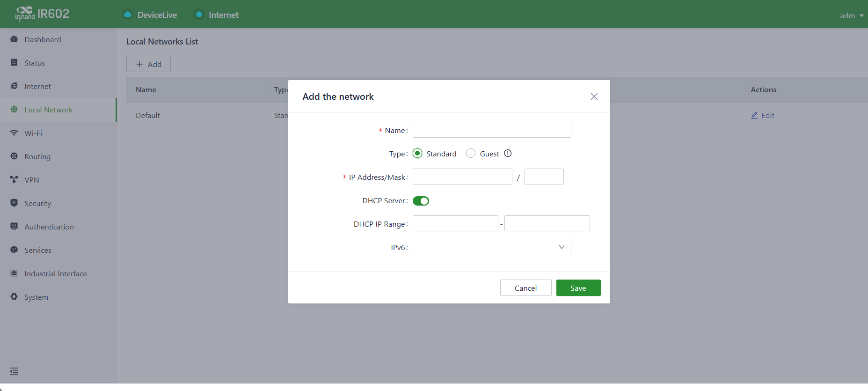The width and height of the screenshot is (868, 391).
Task: Select the Standard network type
Action: point(418,154)
